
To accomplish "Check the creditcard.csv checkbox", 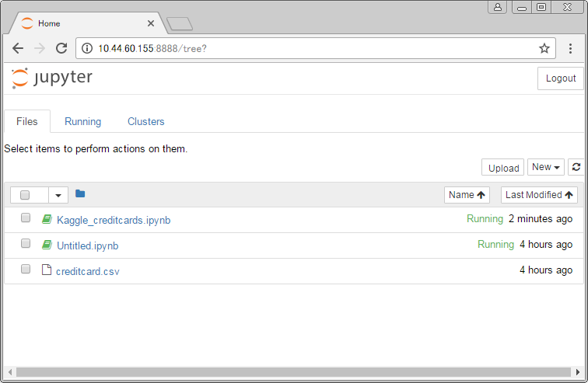I will [26, 269].
